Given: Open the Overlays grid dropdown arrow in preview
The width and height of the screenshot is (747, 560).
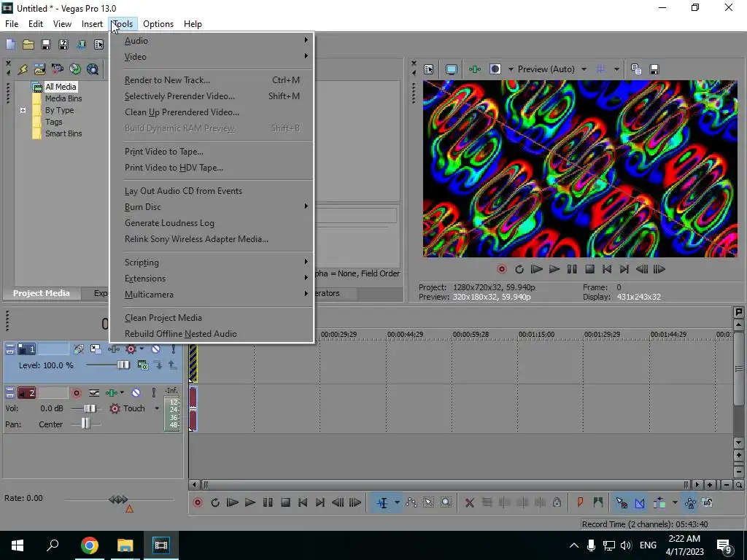Looking at the screenshot, I should click(x=616, y=69).
